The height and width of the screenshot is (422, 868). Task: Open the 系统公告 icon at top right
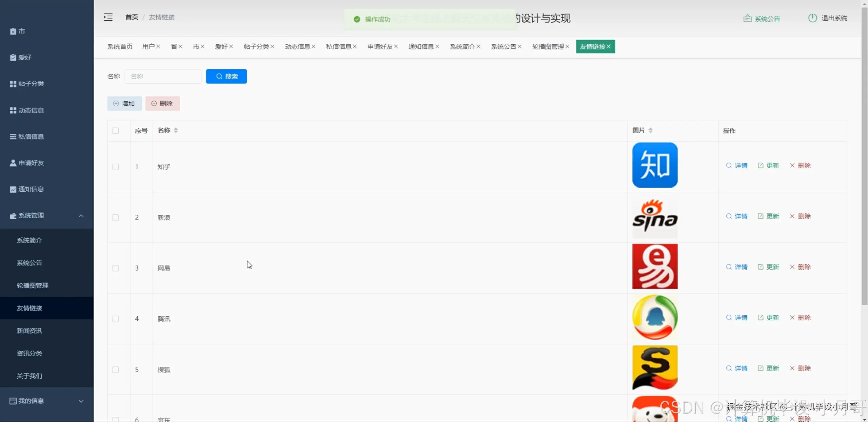point(747,18)
